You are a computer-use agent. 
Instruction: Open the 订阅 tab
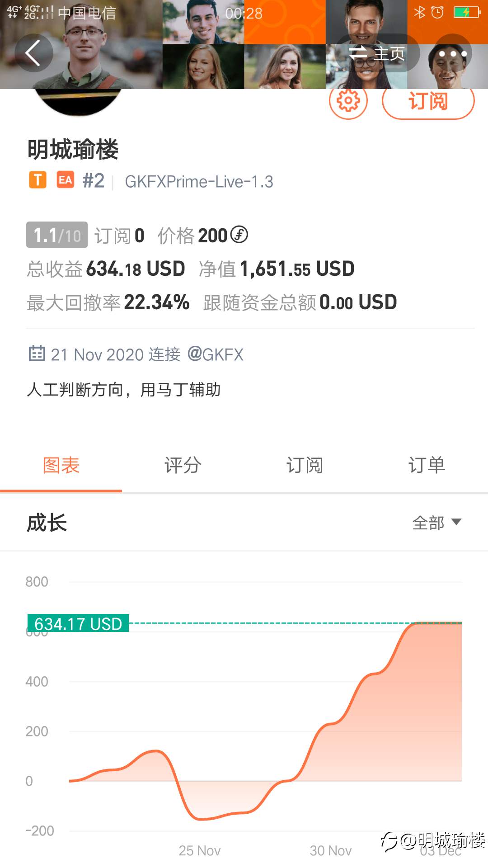(x=305, y=465)
